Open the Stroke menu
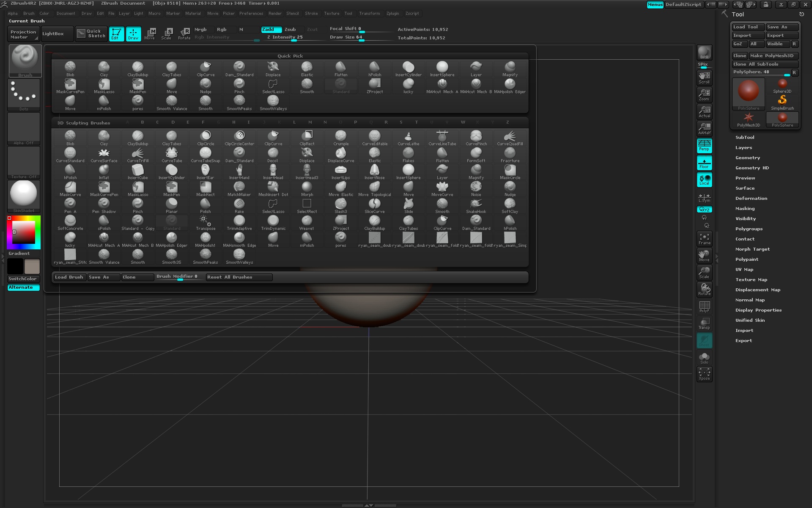 coord(311,14)
